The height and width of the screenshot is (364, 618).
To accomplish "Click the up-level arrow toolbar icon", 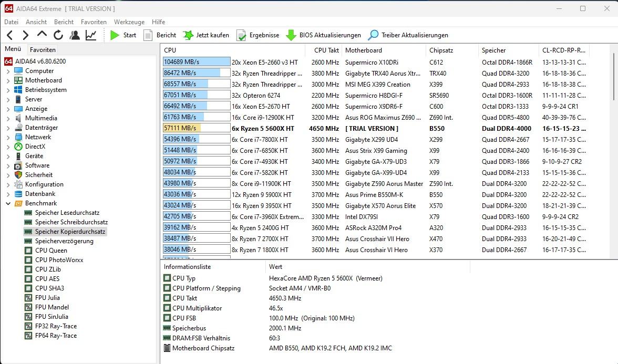I will (x=42, y=34).
